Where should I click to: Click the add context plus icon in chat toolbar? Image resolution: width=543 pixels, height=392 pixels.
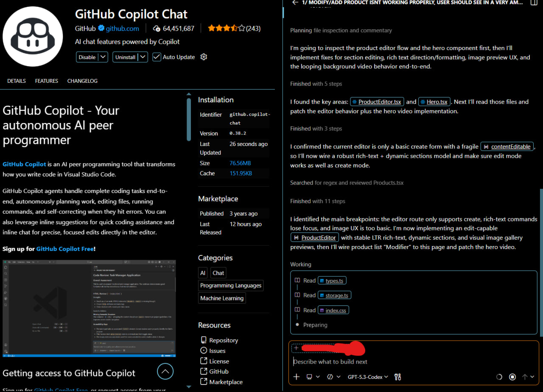[x=297, y=377]
